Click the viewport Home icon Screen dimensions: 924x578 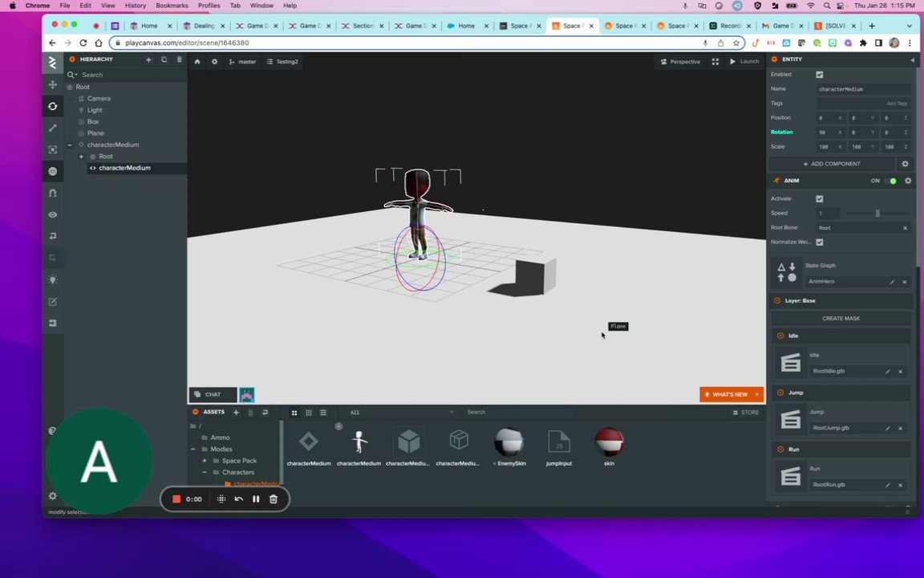pos(197,61)
